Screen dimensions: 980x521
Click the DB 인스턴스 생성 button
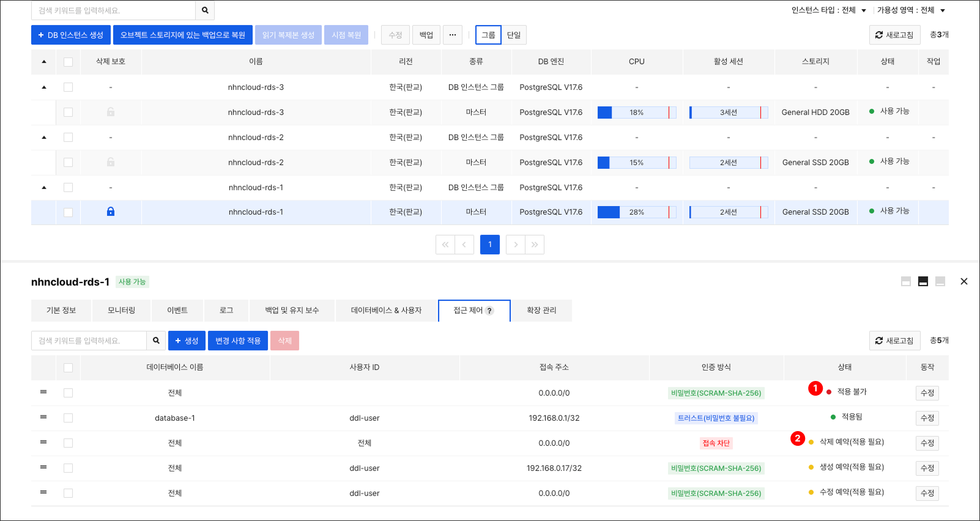[x=71, y=35]
